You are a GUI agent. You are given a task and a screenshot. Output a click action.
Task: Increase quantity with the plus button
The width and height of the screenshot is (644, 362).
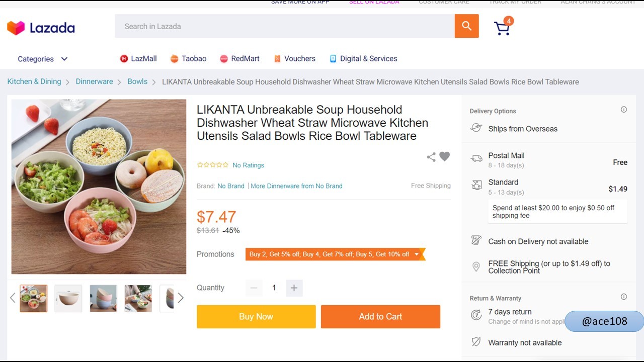tap(294, 288)
